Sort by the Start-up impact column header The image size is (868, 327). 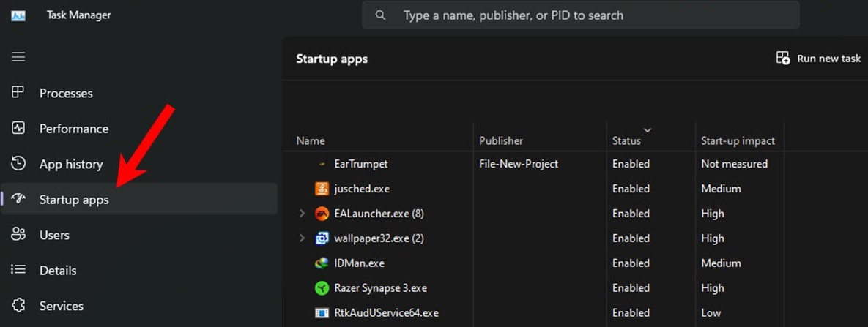tap(738, 141)
